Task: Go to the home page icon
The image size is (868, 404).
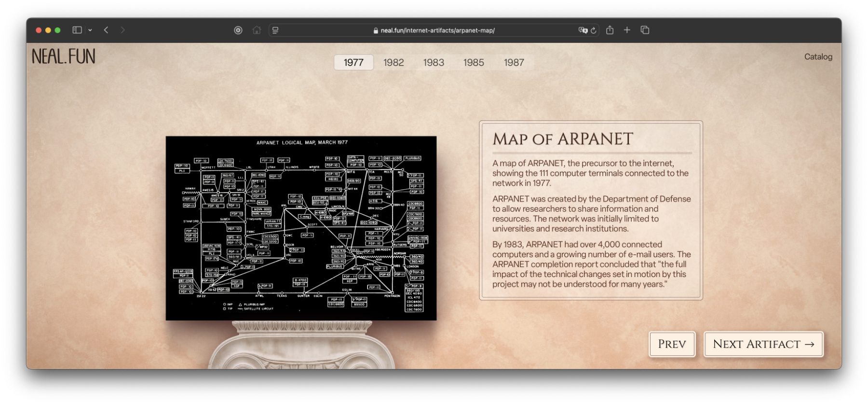Action: [x=257, y=30]
